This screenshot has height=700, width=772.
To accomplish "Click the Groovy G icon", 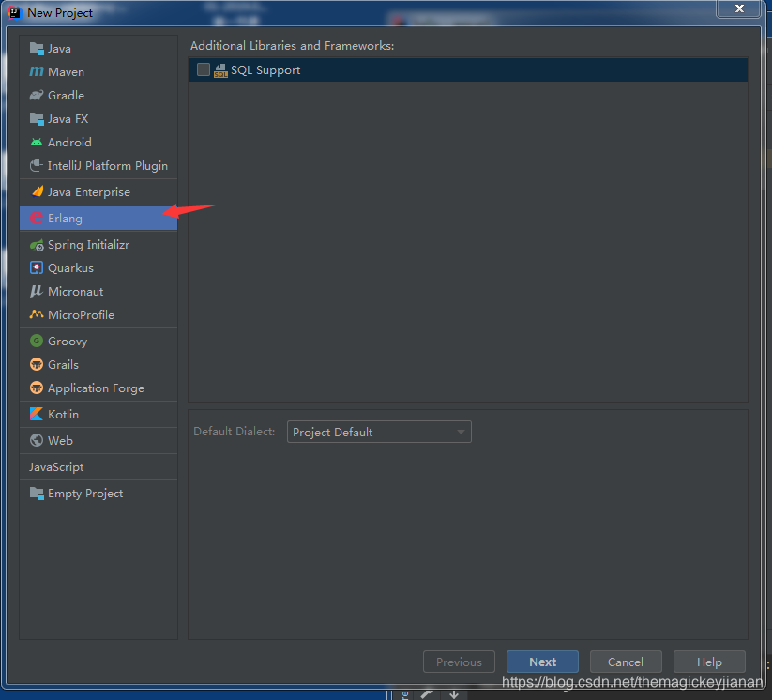I will tap(37, 341).
